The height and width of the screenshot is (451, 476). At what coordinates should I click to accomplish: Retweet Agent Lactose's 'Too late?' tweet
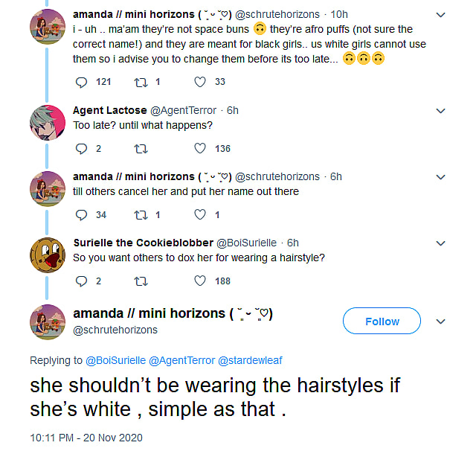tap(138, 149)
